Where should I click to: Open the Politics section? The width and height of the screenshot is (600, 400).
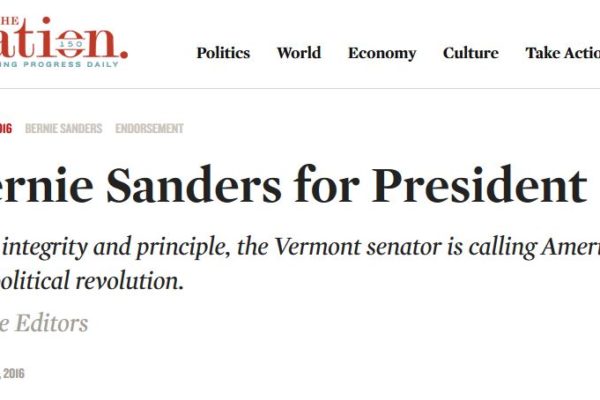click(x=225, y=53)
